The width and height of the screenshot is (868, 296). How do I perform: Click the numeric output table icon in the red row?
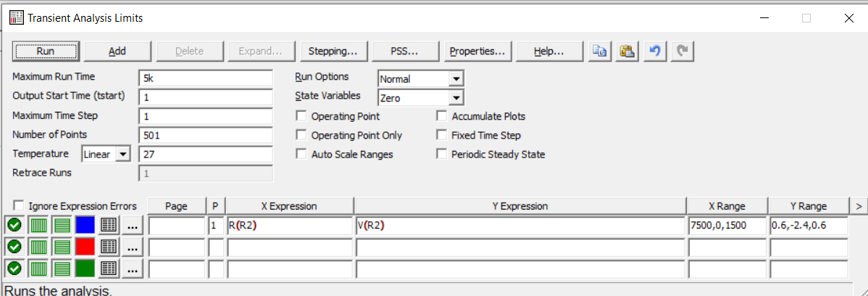pos(109,247)
